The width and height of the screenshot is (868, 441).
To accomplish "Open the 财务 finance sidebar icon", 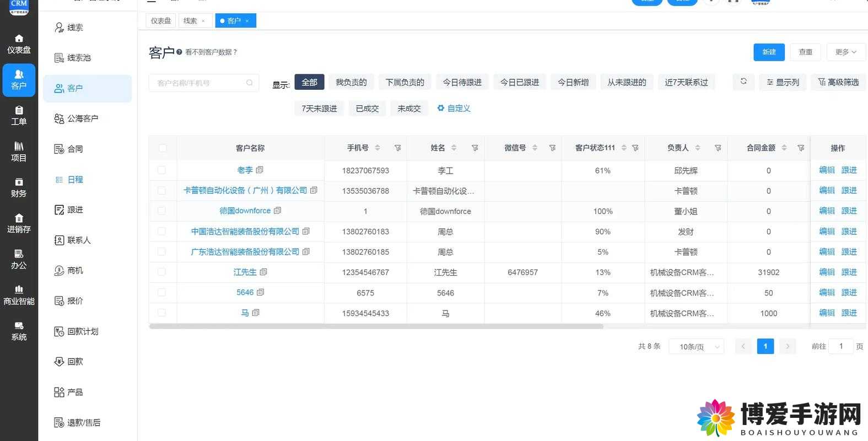I will pyautogui.click(x=19, y=187).
